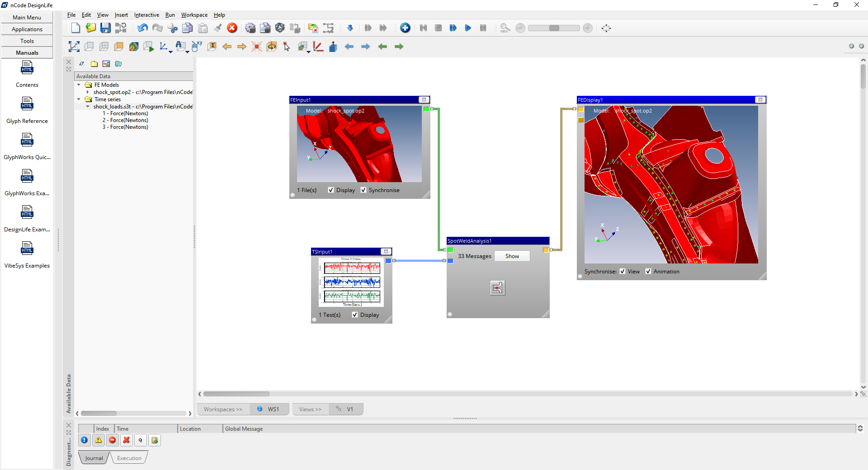Click the zoom 100% magnifier icon

click(x=505, y=28)
